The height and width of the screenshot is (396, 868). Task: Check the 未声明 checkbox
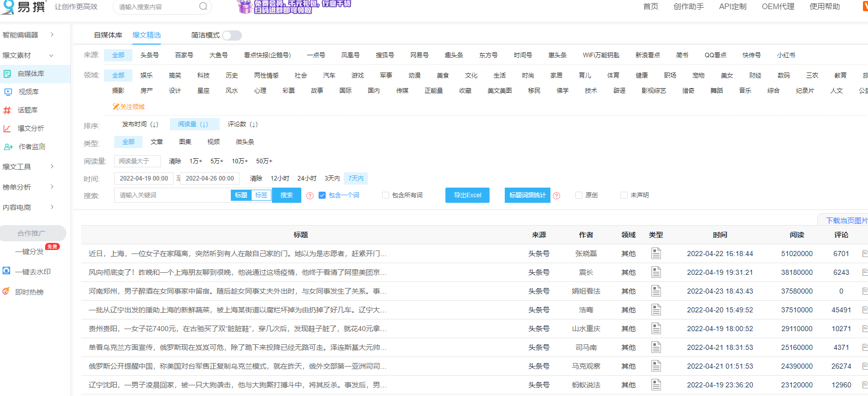(x=624, y=195)
